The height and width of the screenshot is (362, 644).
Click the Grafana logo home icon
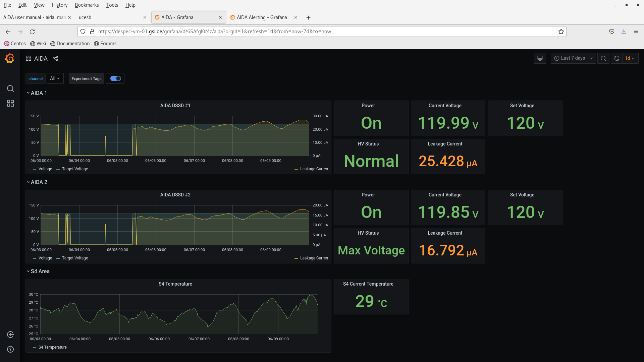[x=10, y=59]
